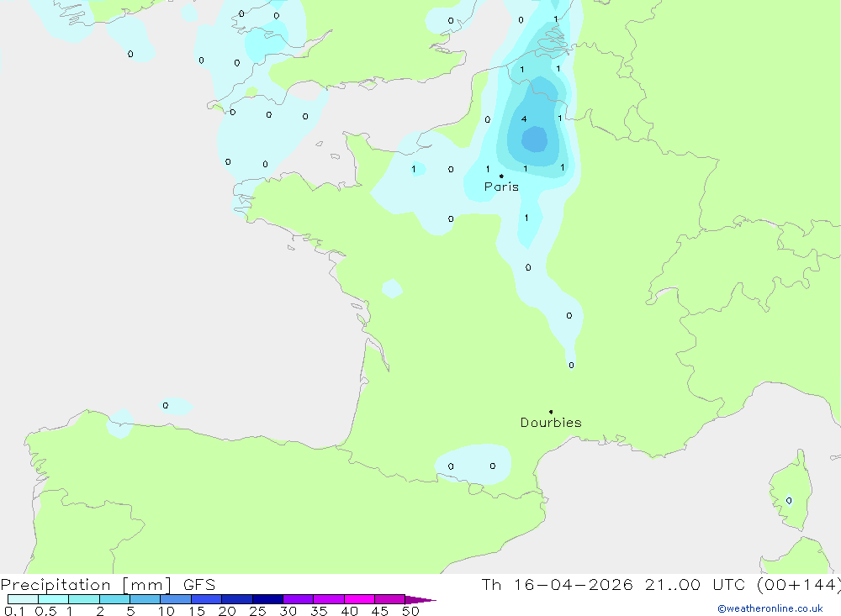Click the 1 to 2 mm legend swatch

click(83, 599)
